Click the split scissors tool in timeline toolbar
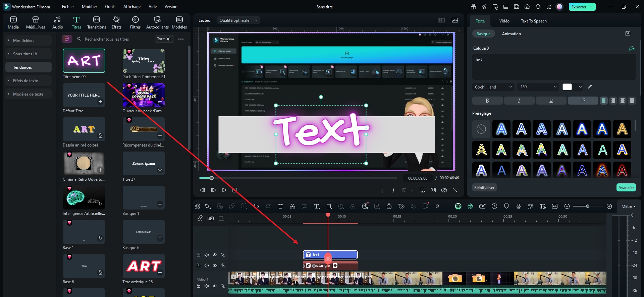644x297 pixels. pyautogui.click(x=292, y=206)
